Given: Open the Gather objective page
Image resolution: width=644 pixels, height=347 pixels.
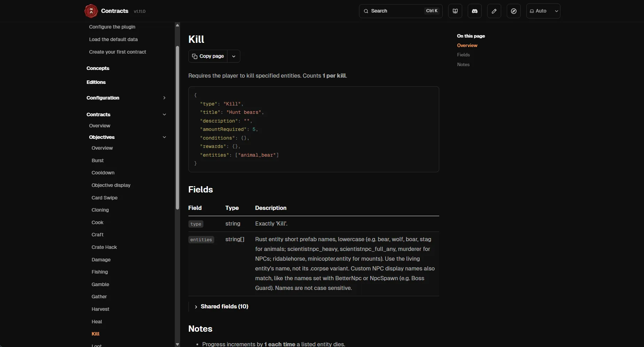Looking at the screenshot, I should [x=99, y=297].
